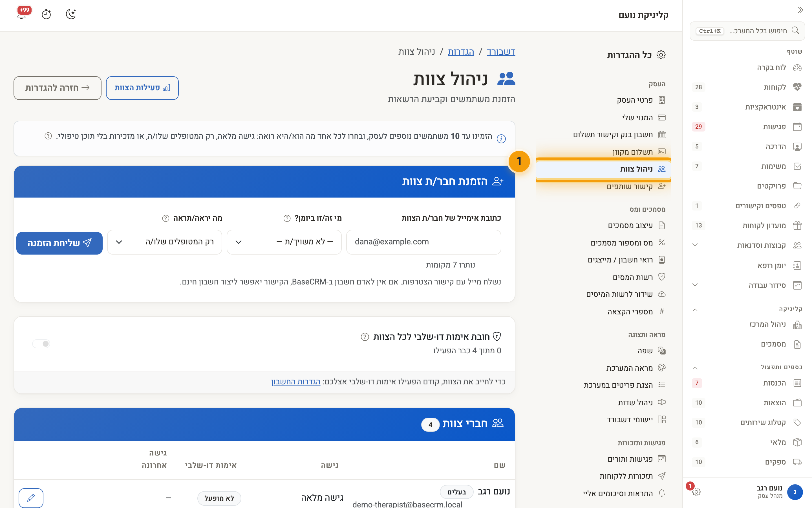Open the calendar identity dropdown לא משויך/ת
Image resolution: width=812 pixels, height=508 pixels.
pyautogui.click(x=284, y=242)
